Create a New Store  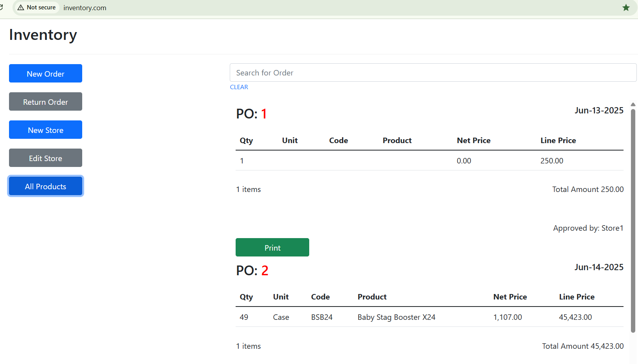pos(45,130)
